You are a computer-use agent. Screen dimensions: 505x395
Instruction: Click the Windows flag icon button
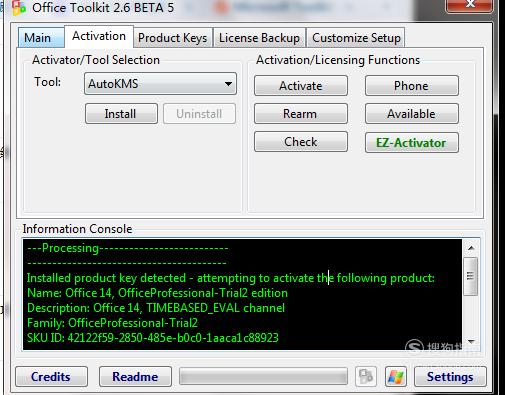(396, 377)
